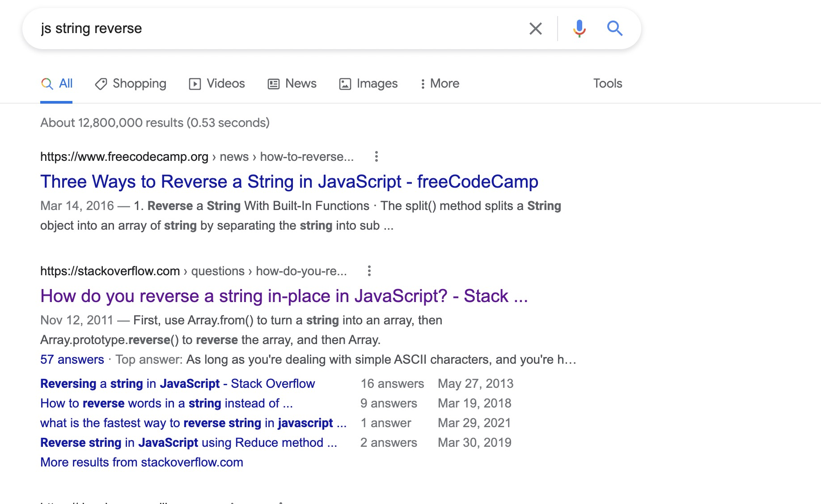This screenshot has width=821, height=504.
Task: Open How do you reverse a string in-place link
Action: [284, 296]
